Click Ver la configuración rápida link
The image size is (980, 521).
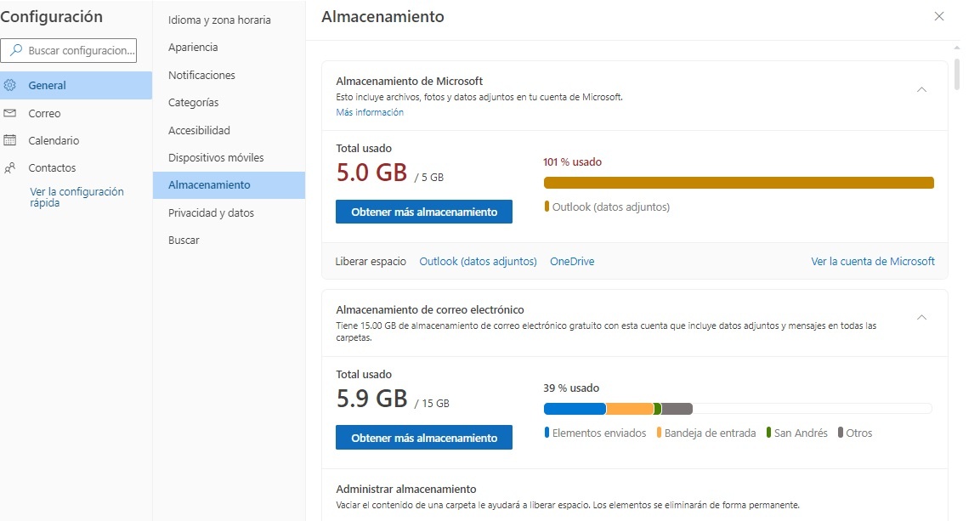coord(76,197)
